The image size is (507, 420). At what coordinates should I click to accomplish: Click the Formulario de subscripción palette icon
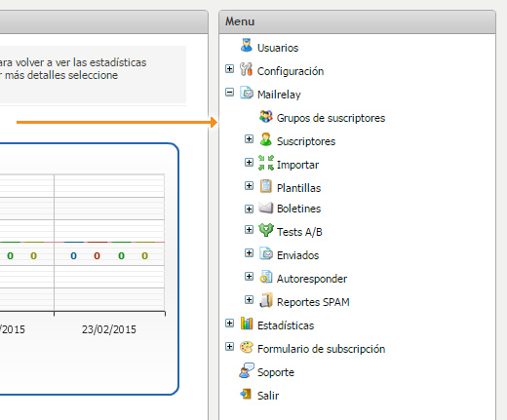[x=247, y=347]
